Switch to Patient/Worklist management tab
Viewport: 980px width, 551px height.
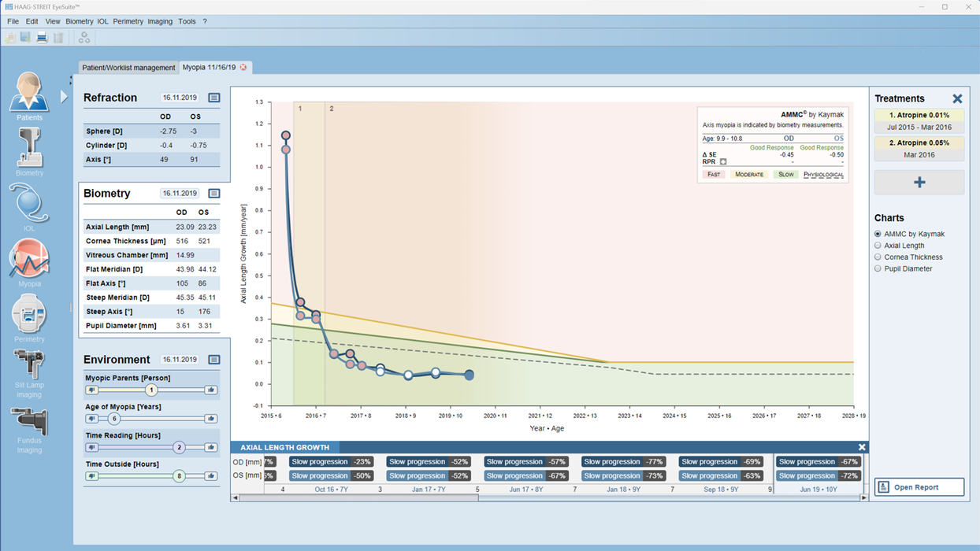128,68
